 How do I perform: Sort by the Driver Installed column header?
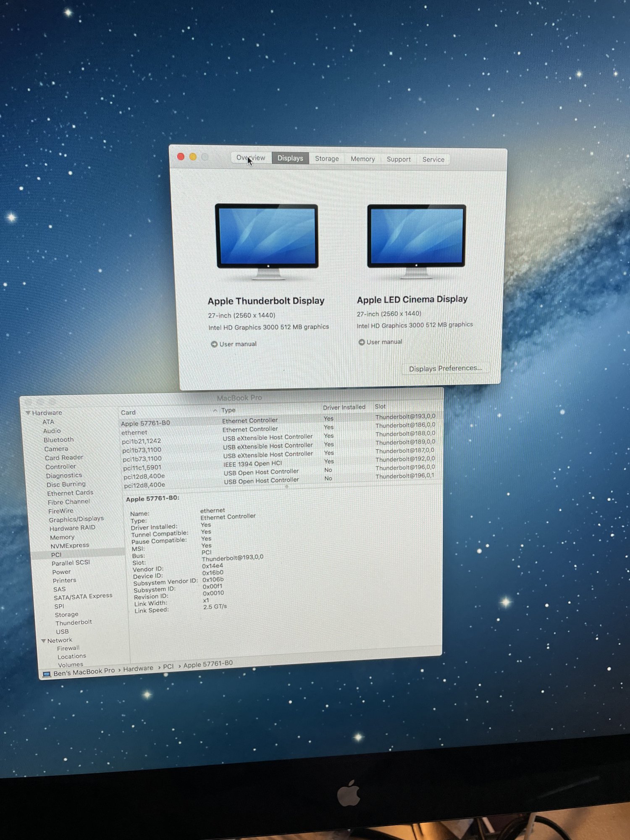click(x=344, y=407)
